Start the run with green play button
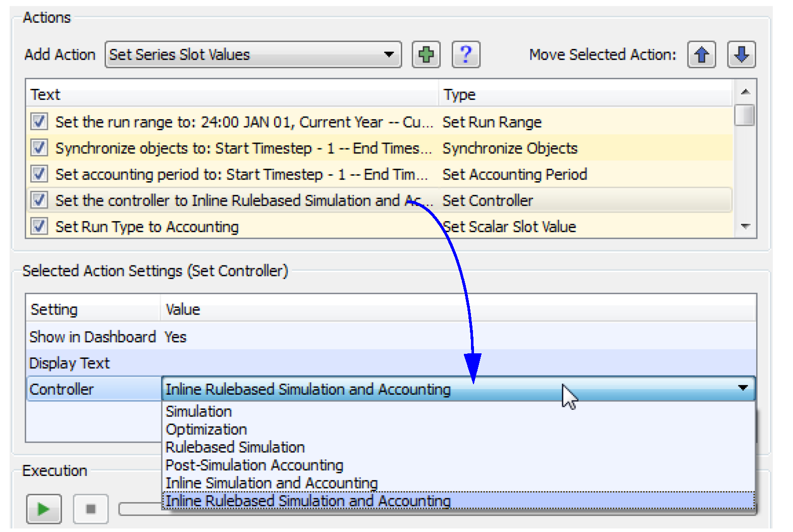Image resolution: width=793 pixels, height=532 pixels. (x=44, y=509)
